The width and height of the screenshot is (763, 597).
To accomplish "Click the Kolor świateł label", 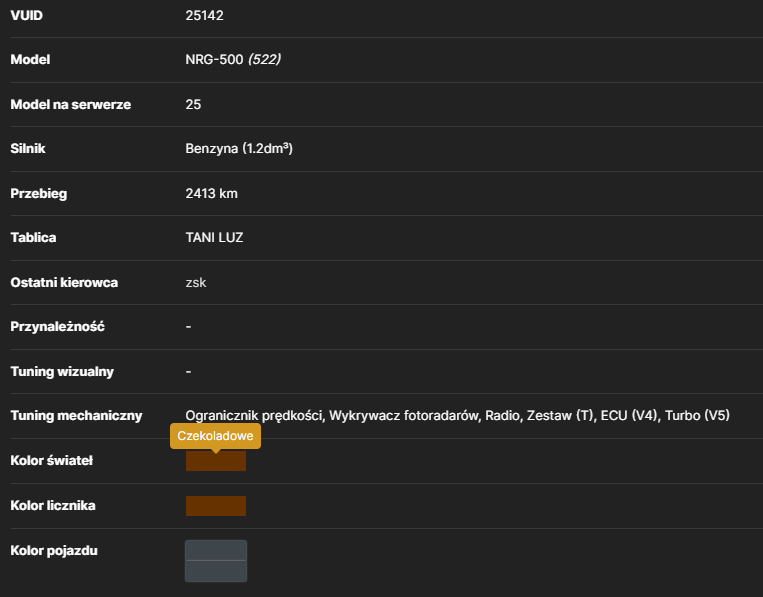I will tap(52, 461).
